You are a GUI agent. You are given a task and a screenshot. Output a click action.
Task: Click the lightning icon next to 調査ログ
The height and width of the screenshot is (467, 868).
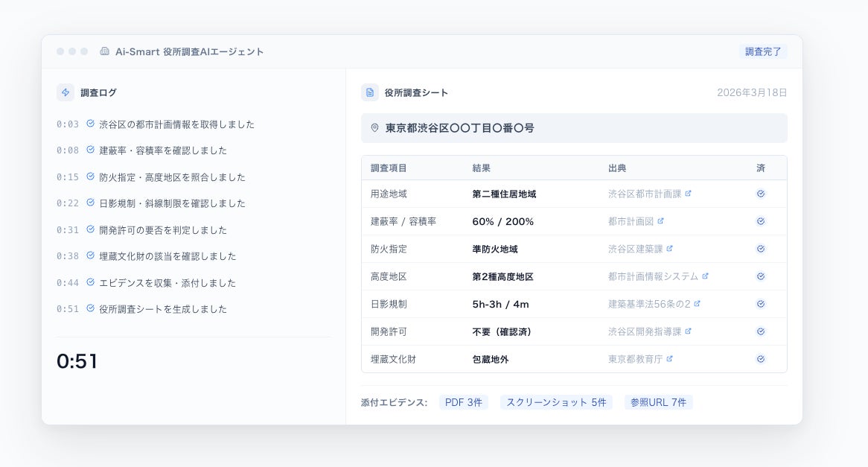click(x=66, y=92)
